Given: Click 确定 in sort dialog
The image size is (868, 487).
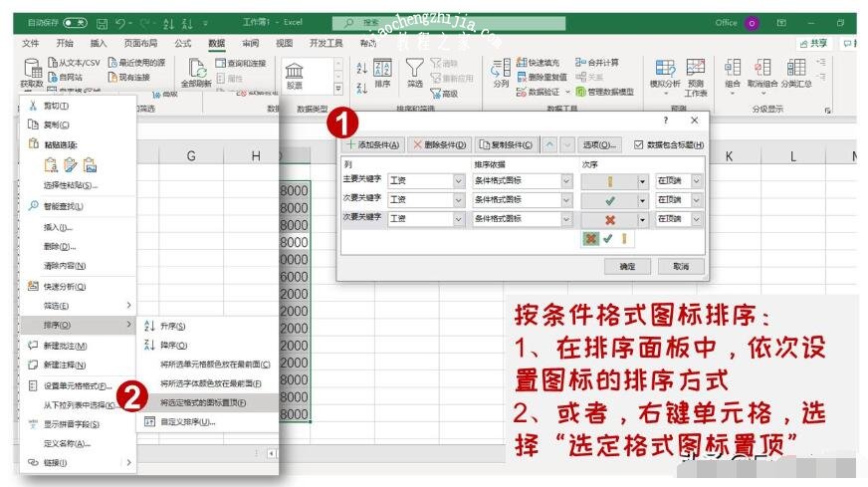Looking at the screenshot, I should (627, 267).
